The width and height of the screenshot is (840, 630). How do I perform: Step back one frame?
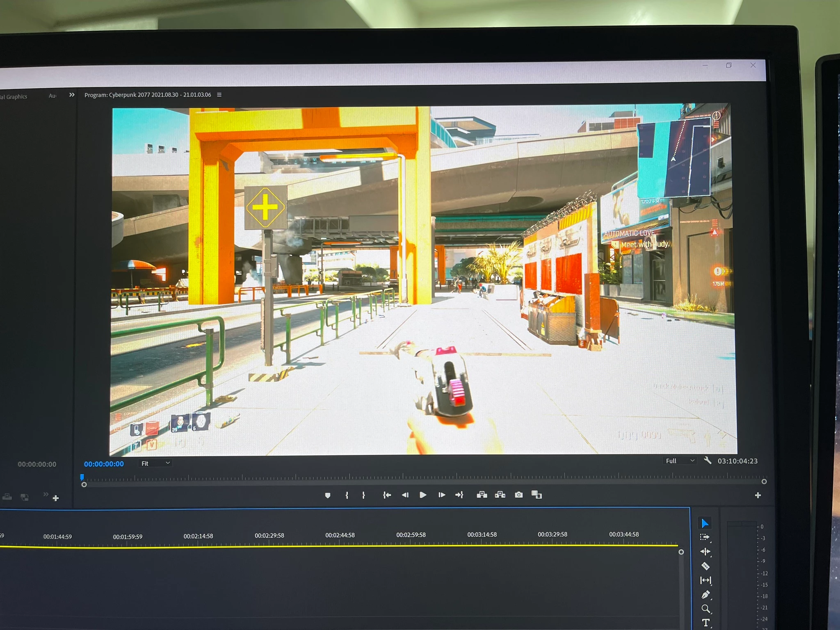click(x=405, y=495)
